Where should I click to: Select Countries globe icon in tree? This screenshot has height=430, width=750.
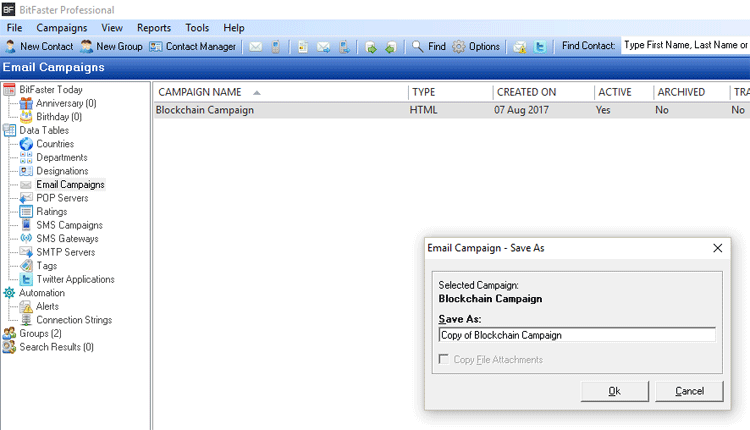click(x=26, y=144)
